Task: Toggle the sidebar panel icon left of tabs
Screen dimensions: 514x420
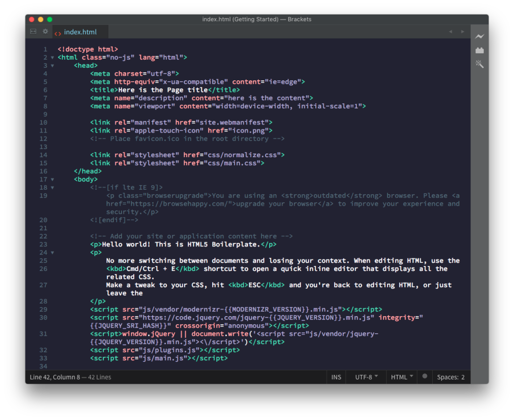Action: [x=33, y=32]
